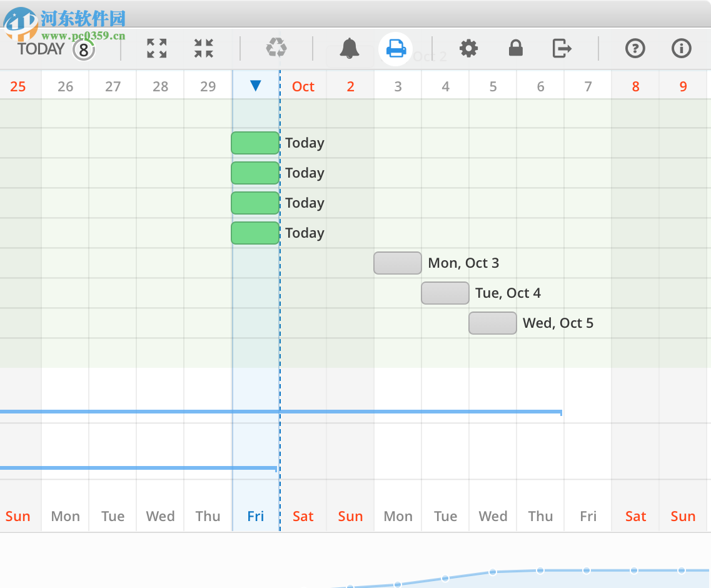Viewport: 711px width, 588px height.
Task: Click the Oct month header
Action: [x=303, y=86]
